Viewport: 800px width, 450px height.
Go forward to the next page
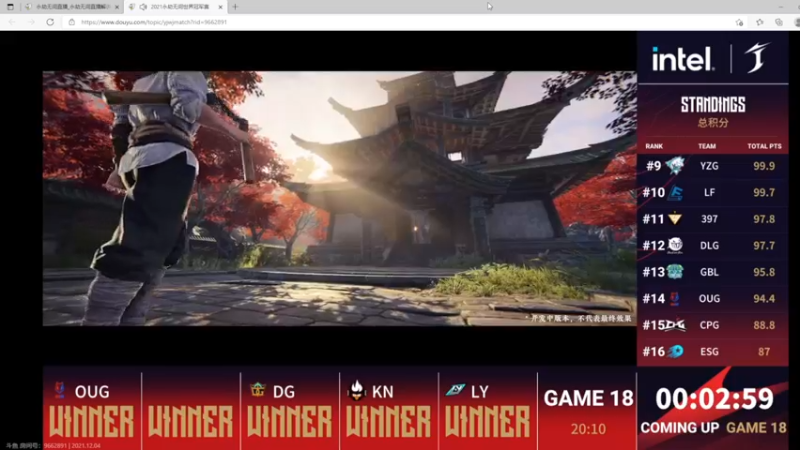click(31, 22)
